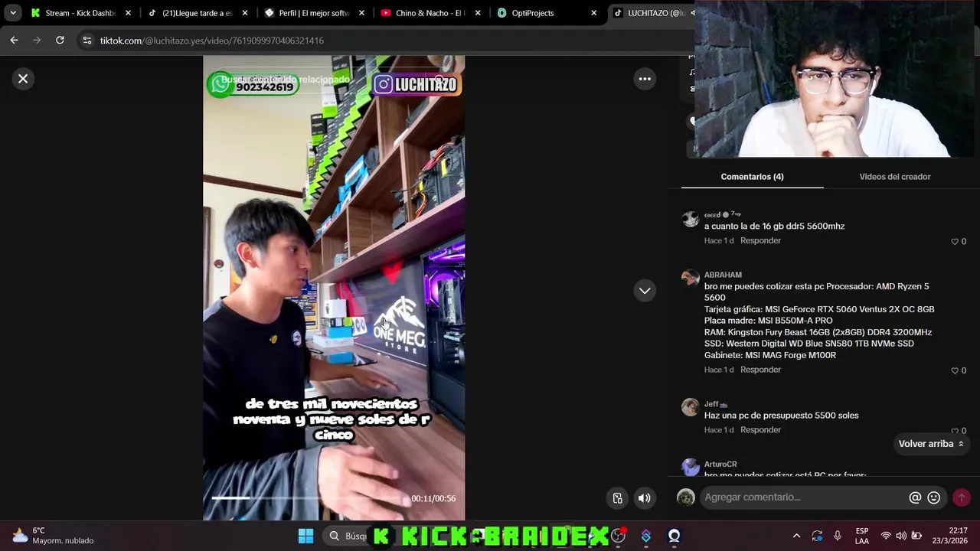Reply to ABRAHAM's comment

pyautogui.click(x=760, y=370)
